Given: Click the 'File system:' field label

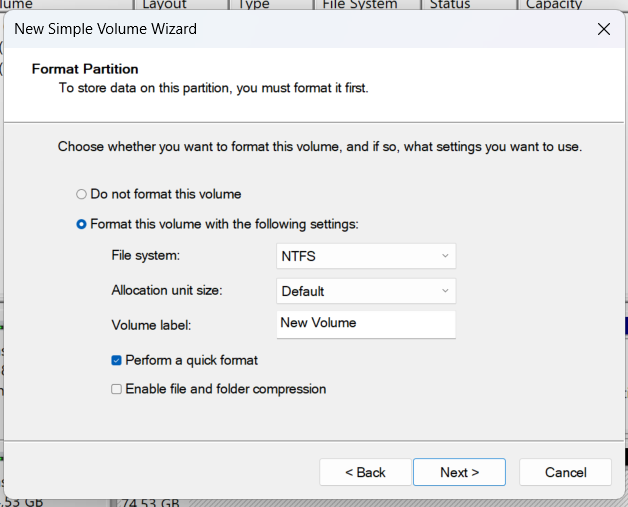Looking at the screenshot, I should click(146, 256).
